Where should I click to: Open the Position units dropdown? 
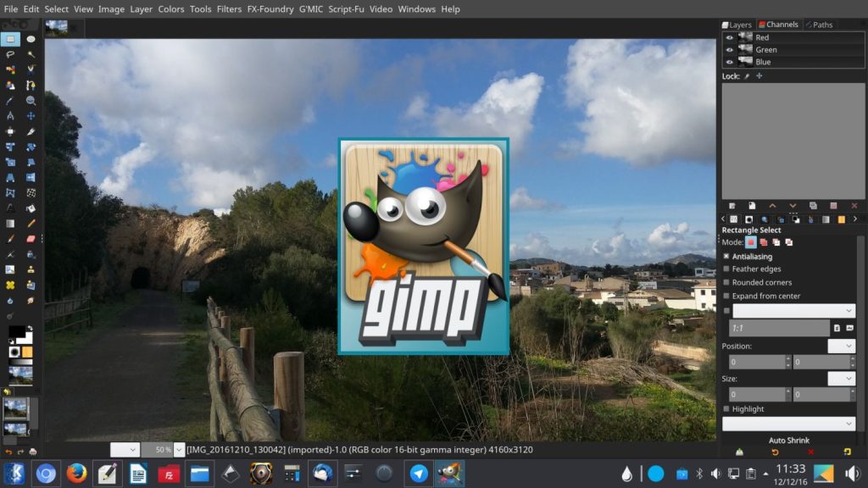click(x=842, y=346)
